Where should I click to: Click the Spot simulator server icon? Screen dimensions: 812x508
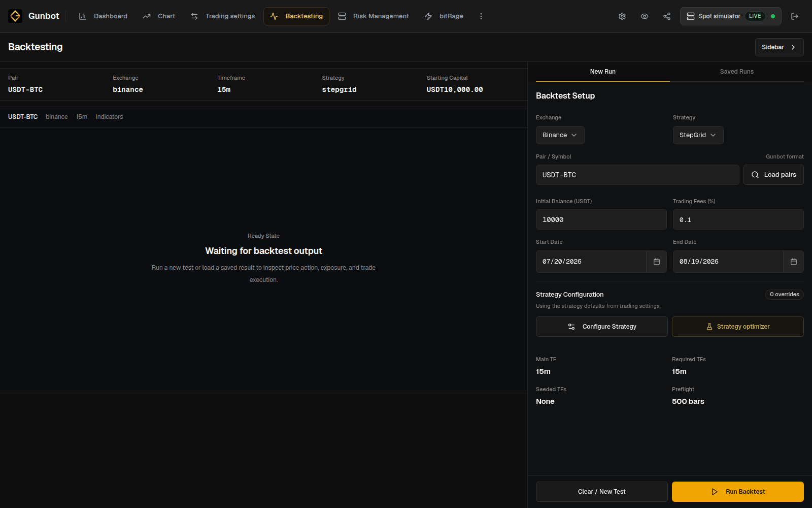click(691, 16)
